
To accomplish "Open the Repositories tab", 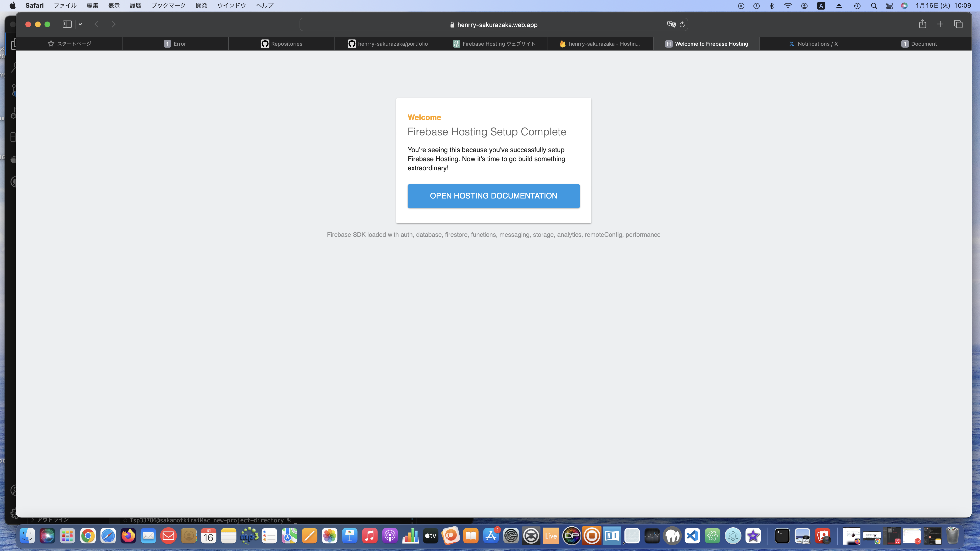I will tap(282, 44).
